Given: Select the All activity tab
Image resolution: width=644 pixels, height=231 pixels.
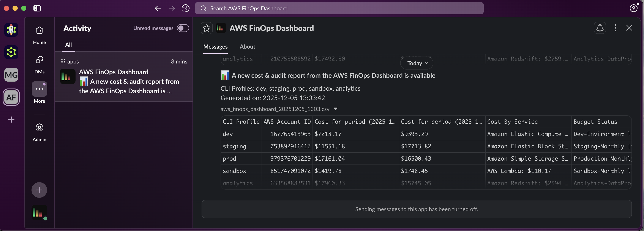Looking at the screenshot, I should tap(68, 45).
